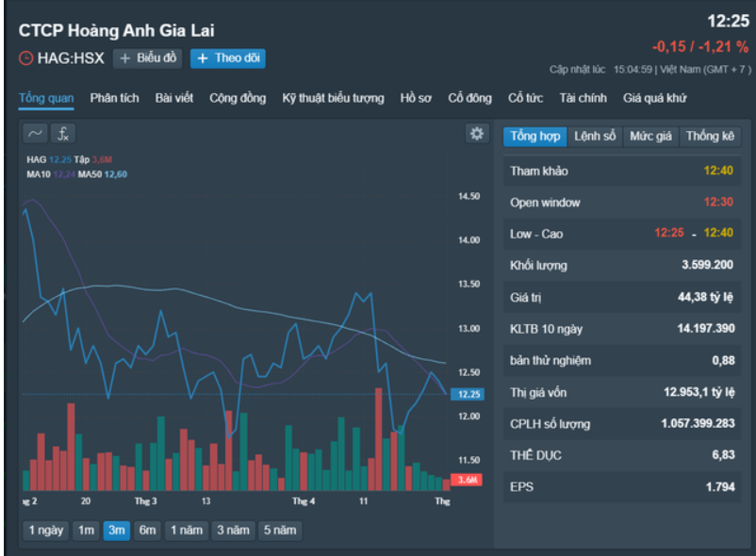Open the Bài viết tab
This screenshot has width=756, height=556.
click(174, 98)
